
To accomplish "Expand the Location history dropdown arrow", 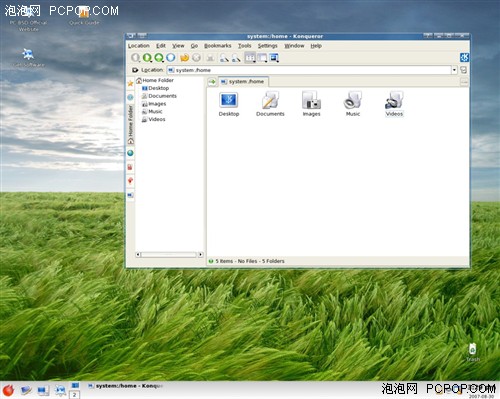I will (x=454, y=70).
